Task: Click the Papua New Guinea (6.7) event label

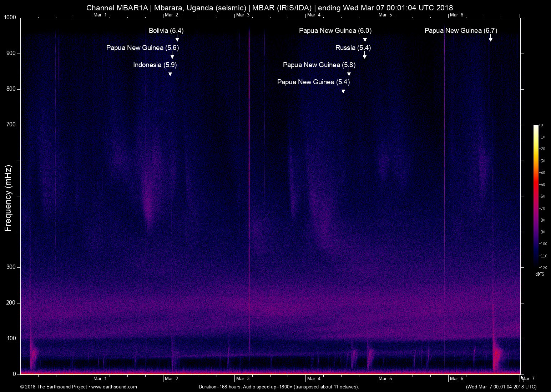Action: pyautogui.click(x=460, y=31)
